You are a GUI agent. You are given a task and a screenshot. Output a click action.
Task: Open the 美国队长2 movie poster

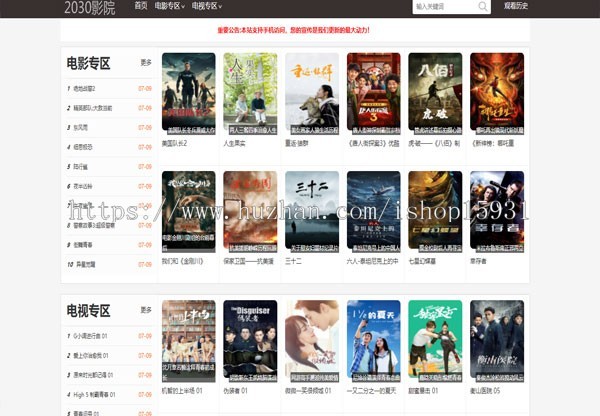pos(188,94)
